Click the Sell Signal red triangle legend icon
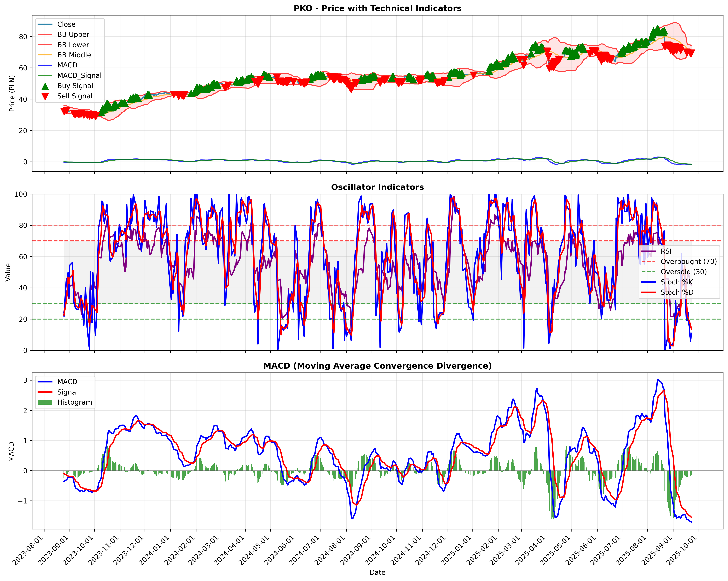Viewport: 728px width, 581px height. (x=45, y=96)
